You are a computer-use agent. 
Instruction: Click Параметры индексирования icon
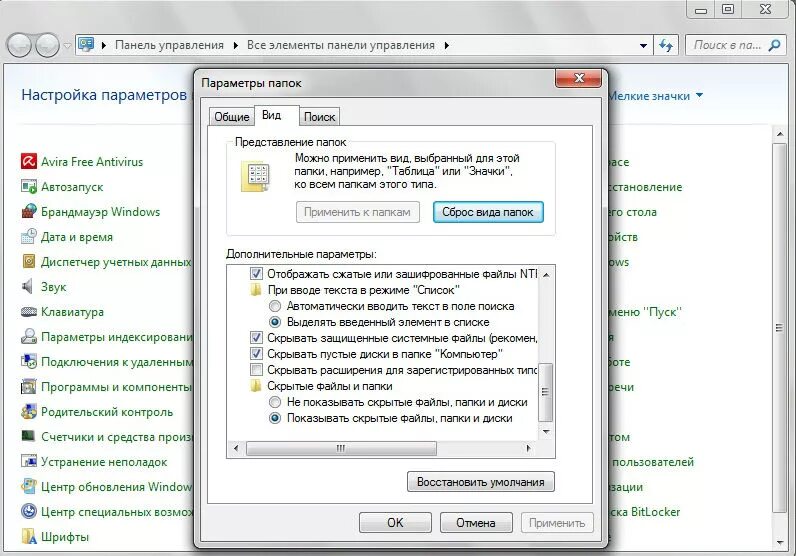(x=28, y=336)
